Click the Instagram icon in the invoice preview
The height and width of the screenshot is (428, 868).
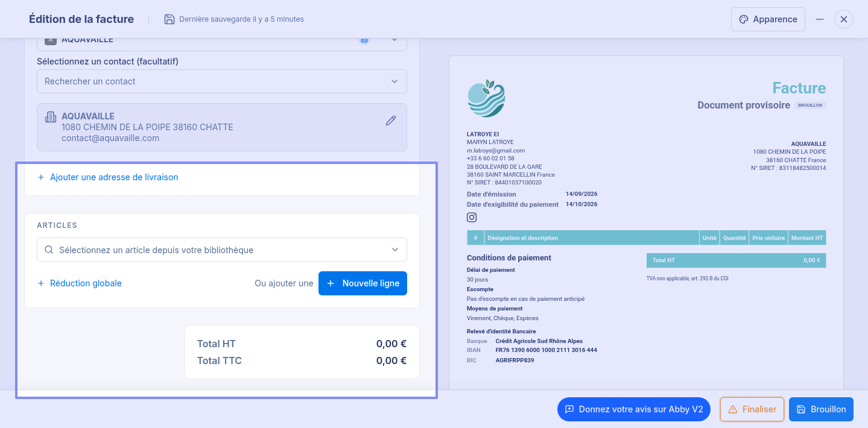[x=472, y=218]
